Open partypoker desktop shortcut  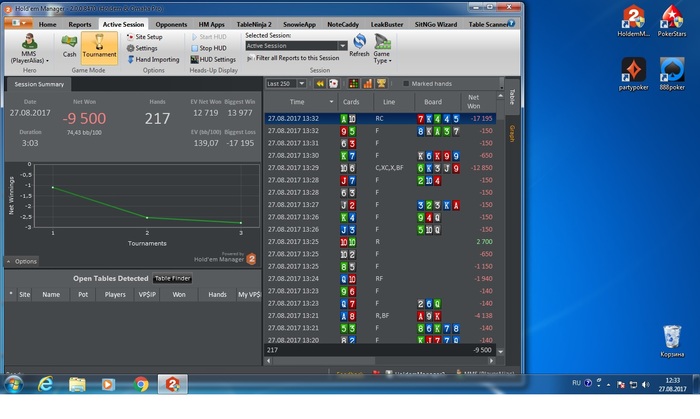(x=633, y=74)
